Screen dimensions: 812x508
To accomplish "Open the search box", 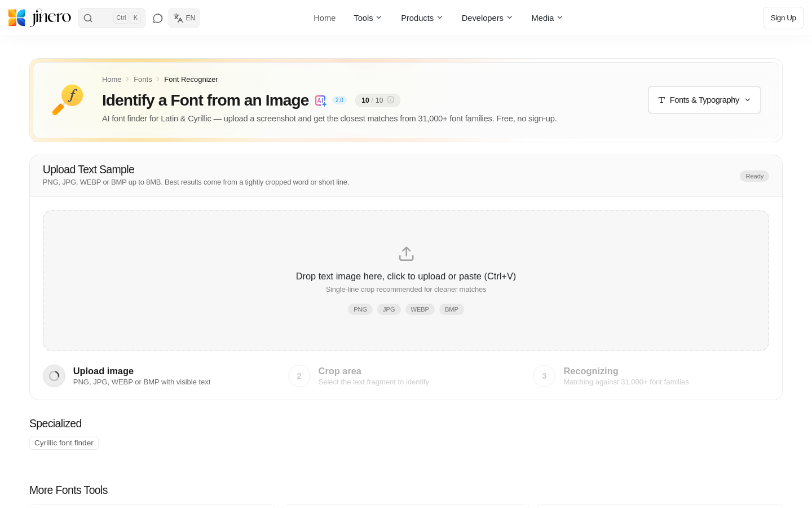I will [112, 18].
